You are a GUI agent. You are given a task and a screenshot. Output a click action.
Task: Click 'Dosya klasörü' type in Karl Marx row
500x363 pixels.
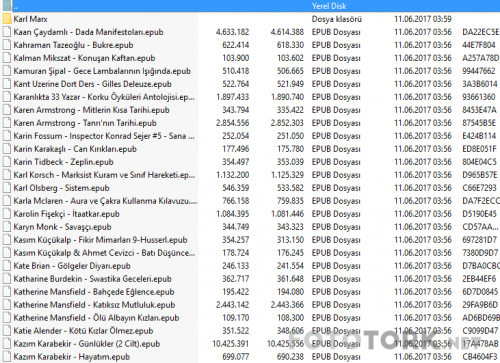[337, 19]
